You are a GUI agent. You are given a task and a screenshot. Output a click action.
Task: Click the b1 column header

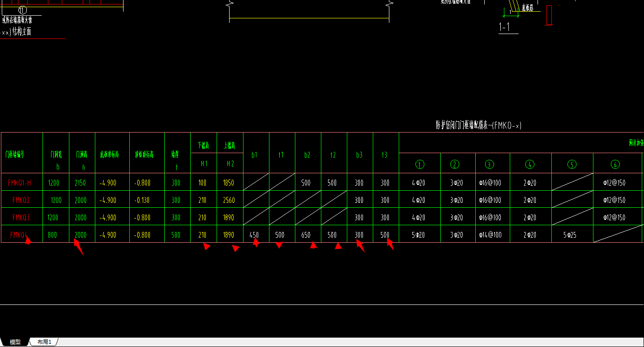coord(255,155)
